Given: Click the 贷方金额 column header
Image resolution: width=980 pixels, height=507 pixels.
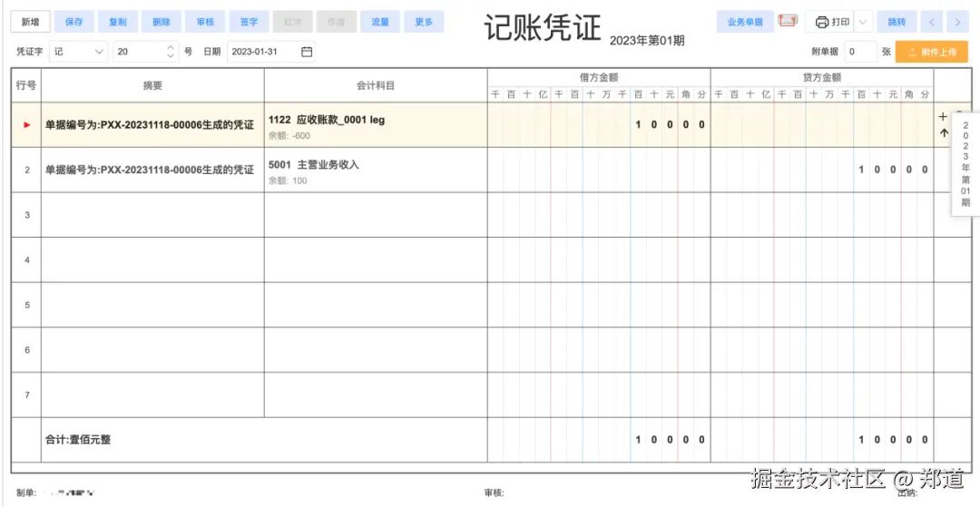Looking at the screenshot, I should 822,78.
